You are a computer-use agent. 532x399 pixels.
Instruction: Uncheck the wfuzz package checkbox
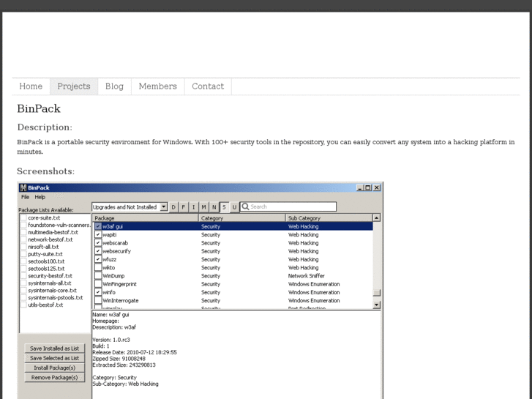[98, 259]
